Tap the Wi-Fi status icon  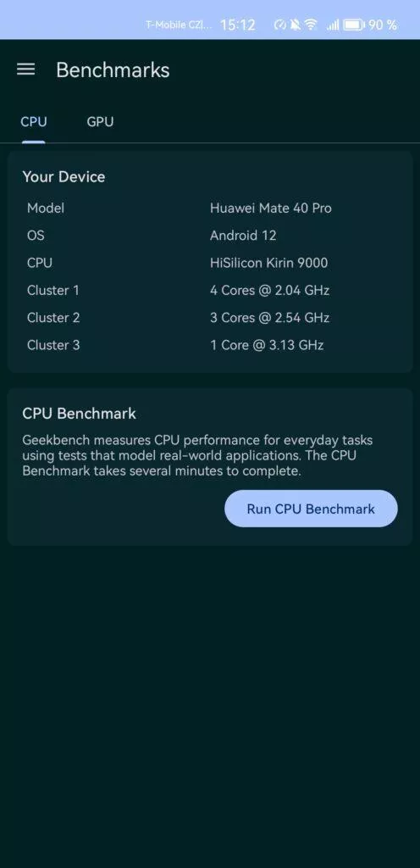coord(312,25)
